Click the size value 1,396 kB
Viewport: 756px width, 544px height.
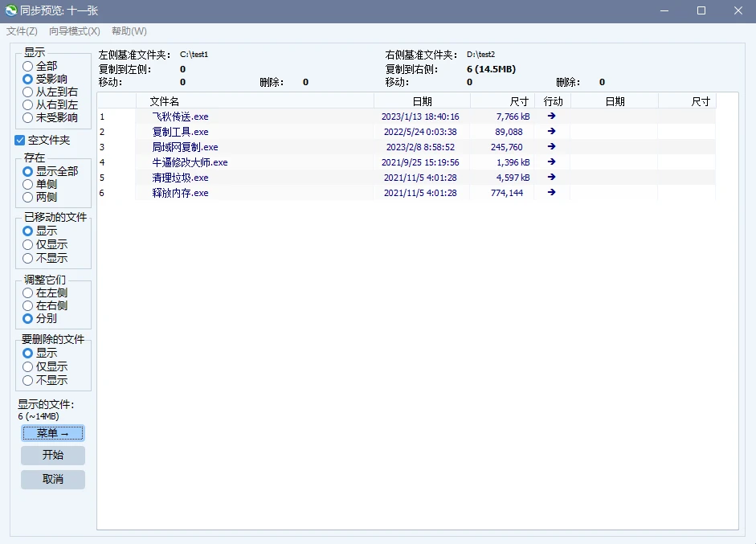pyautogui.click(x=513, y=162)
